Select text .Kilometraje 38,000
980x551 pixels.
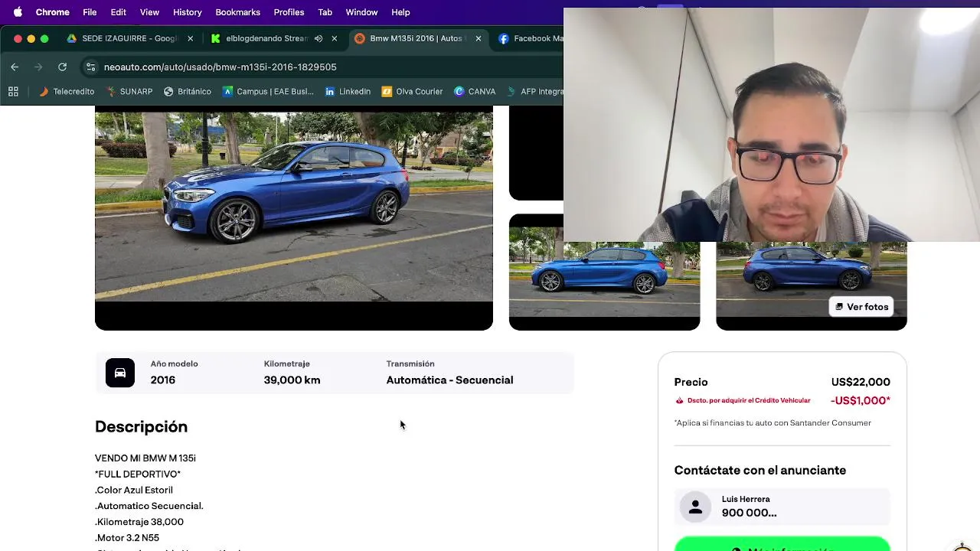tap(139, 522)
